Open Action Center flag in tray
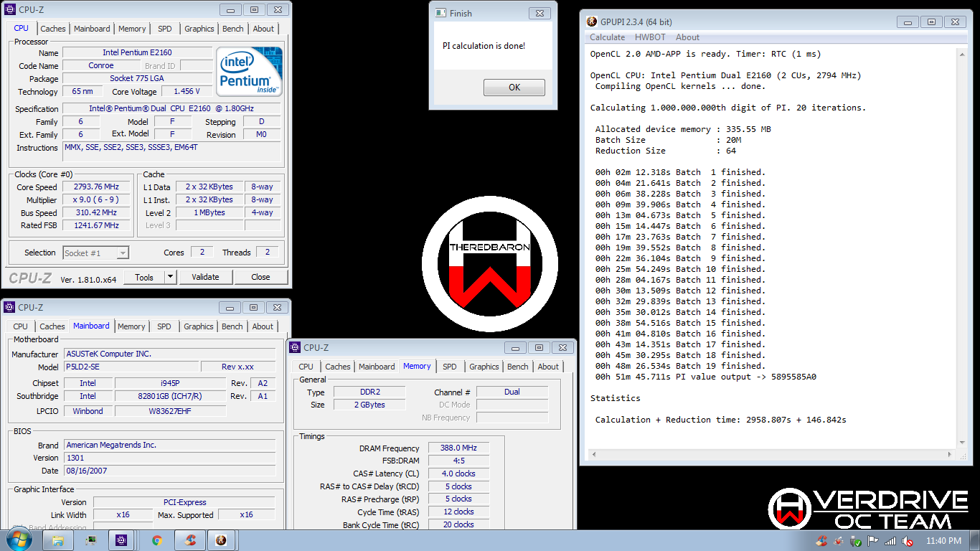Viewport: 980px width, 551px height. (x=873, y=540)
